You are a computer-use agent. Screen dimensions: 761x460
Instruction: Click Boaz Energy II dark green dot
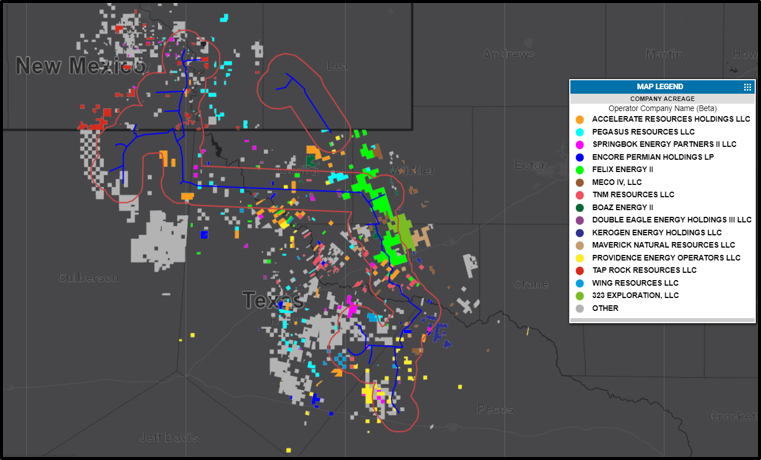[x=579, y=208]
